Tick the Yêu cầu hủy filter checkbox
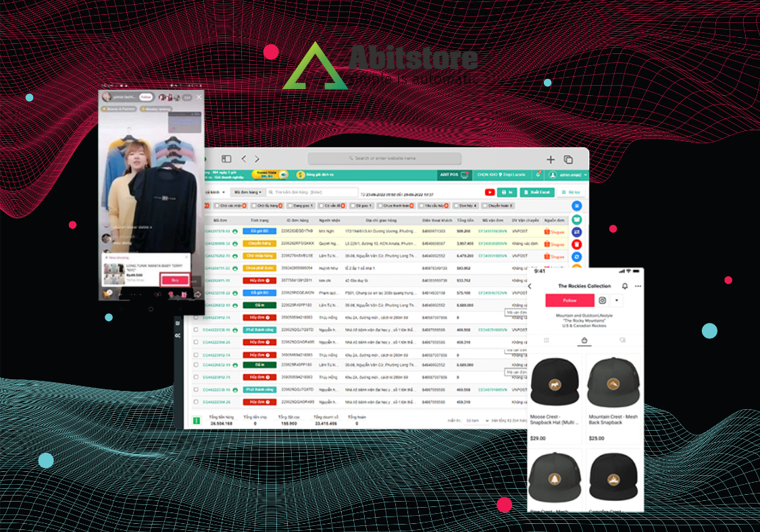Image resolution: width=760 pixels, height=532 pixels. point(422,206)
